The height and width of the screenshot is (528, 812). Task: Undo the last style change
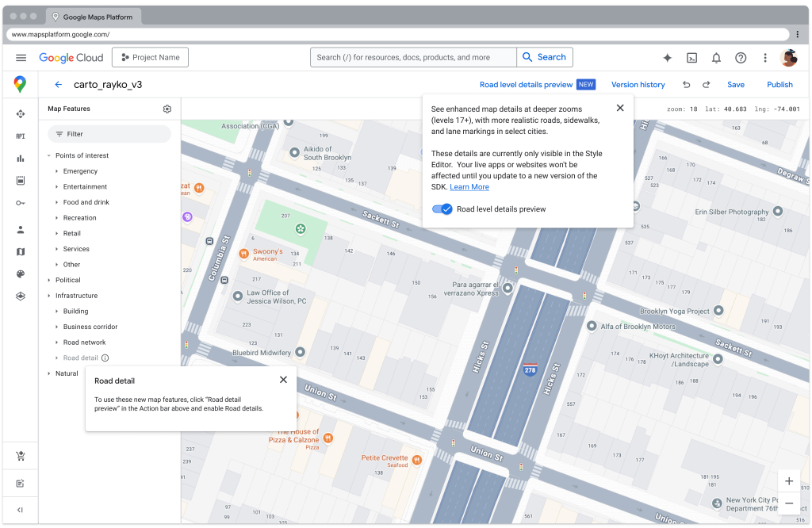tap(686, 84)
